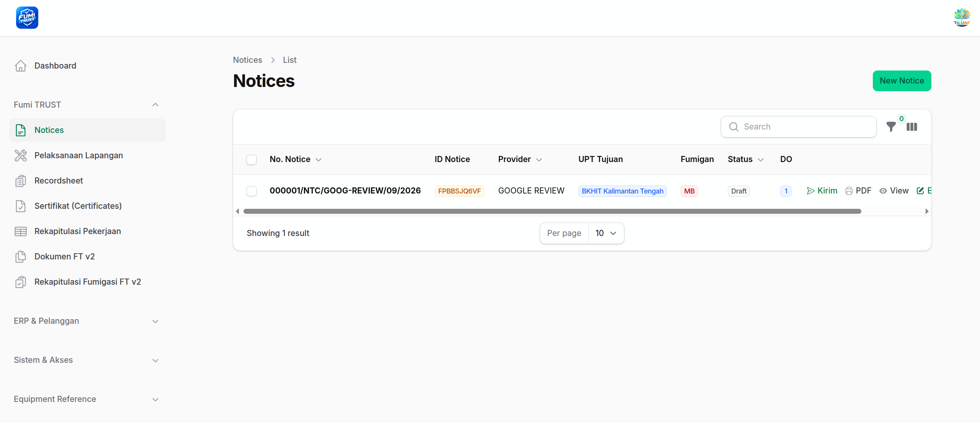Open Rekapitulasi Pekerjaan menu item
This screenshot has width=980, height=423.
click(88, 231)
